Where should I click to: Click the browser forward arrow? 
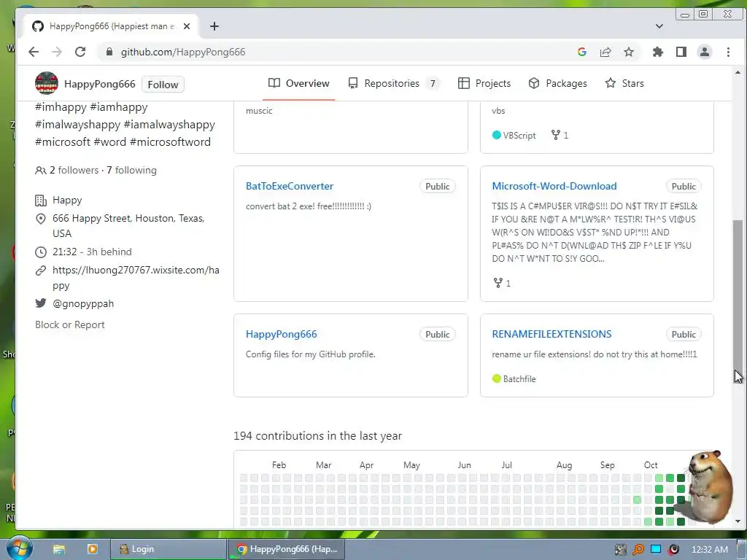tap(57, 52)
